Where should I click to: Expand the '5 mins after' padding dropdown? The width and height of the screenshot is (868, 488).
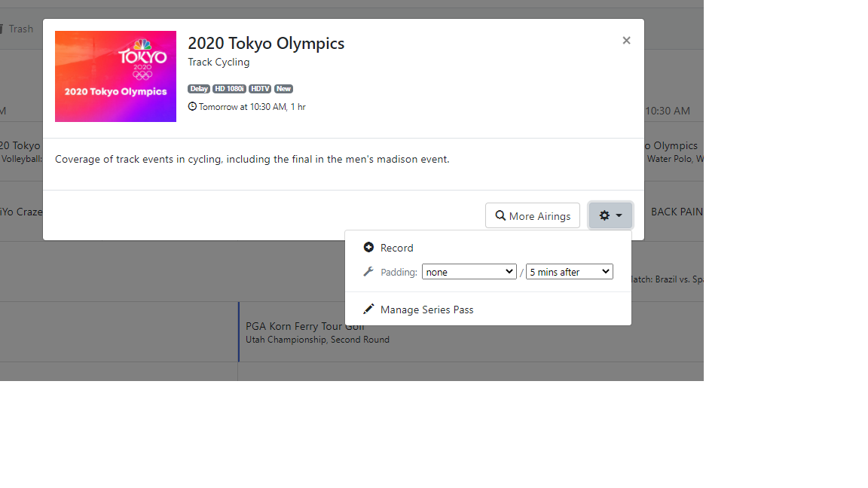569,272
